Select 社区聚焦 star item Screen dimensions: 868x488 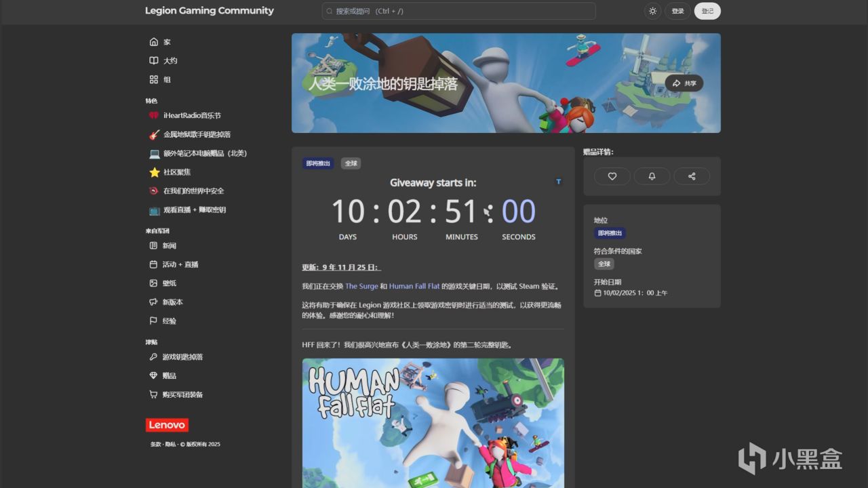coord(176,172)
